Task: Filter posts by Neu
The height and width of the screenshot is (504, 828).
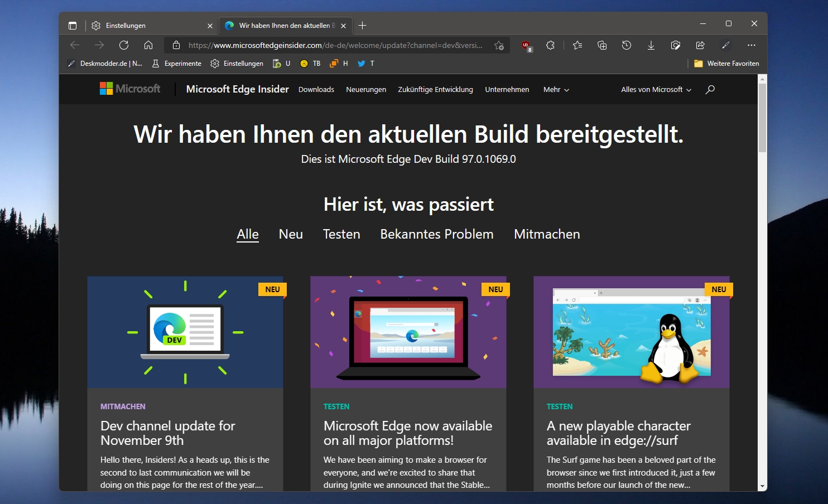Action: pyautogui.click(x=291, y=234)
